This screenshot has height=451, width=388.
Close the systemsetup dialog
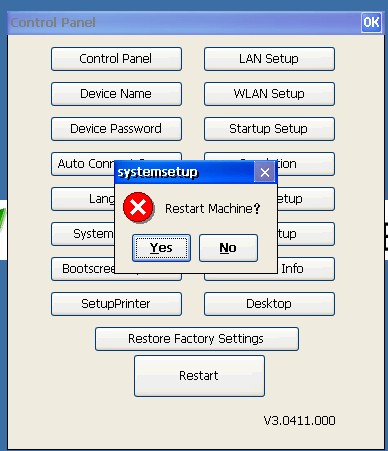click(265, 172)
